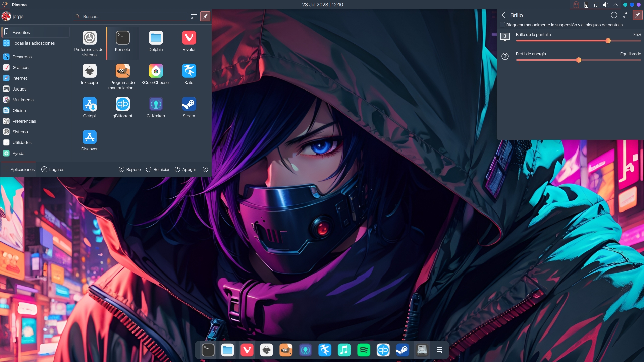The width and height of the screenshot is (644, 362).
Task: Launch Octopi package manager
Action: point(89,110)
